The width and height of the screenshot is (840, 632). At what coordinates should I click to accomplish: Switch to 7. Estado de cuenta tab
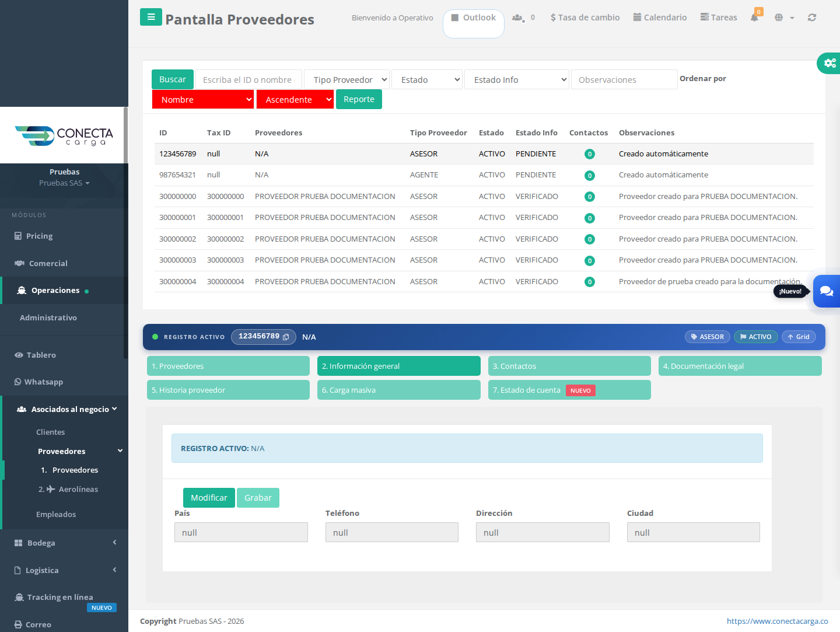pyautogui.click(x=569, y=390)
